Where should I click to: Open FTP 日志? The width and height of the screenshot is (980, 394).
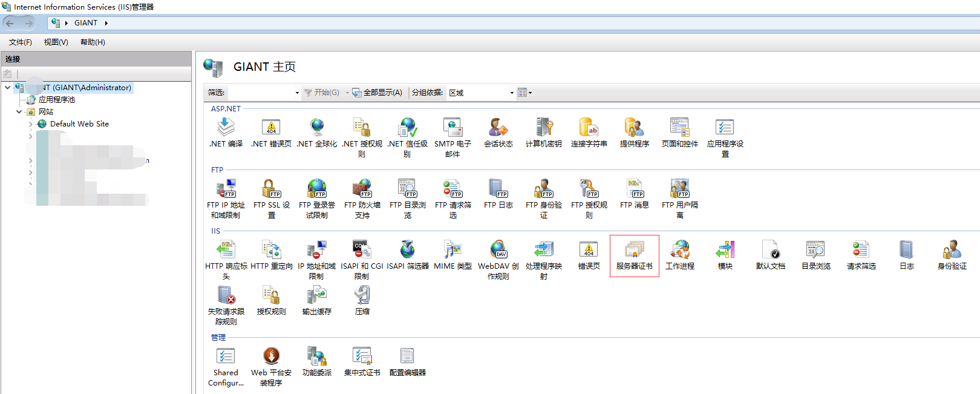click(x=498, y=194)
